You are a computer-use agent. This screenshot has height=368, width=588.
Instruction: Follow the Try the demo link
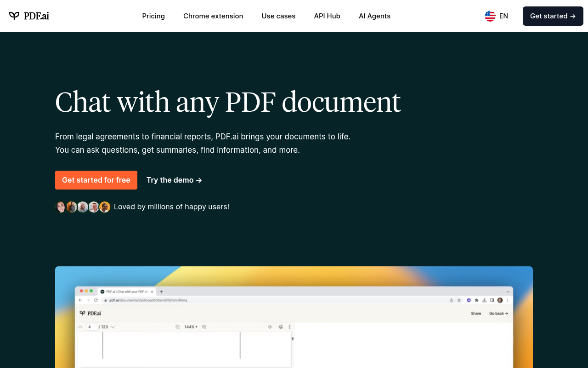click(174, 180)
